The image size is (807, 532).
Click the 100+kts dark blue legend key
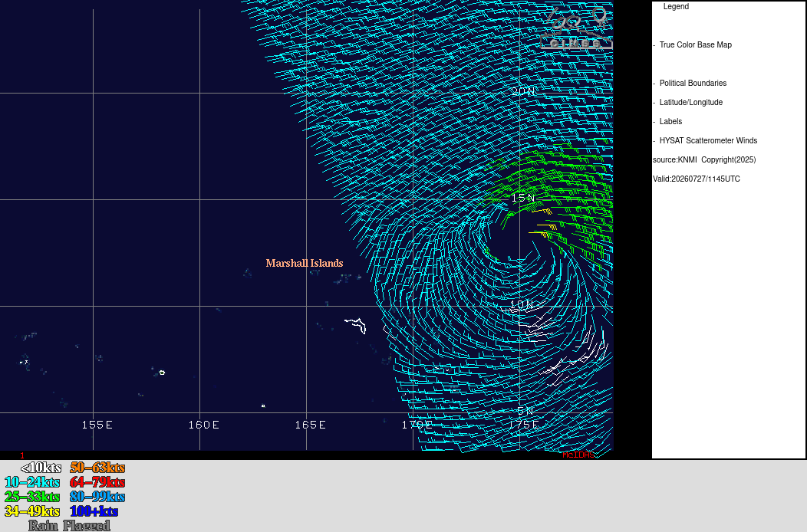pos(94,511)
